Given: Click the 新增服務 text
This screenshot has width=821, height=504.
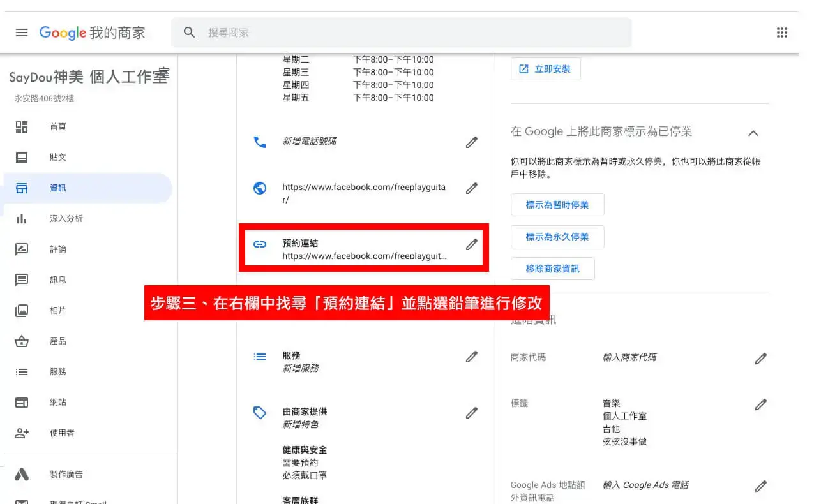Looking at the screenshot, I should point(301,368).
